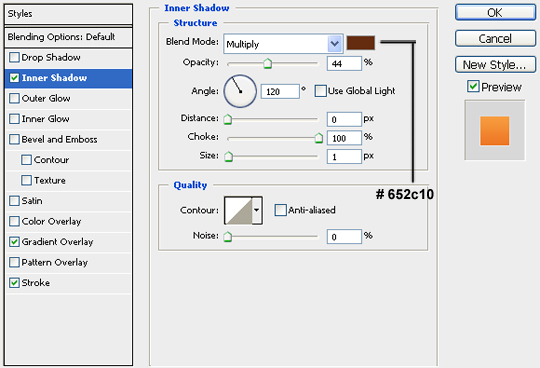Viewport: 540px width, 368px height.
Task: Select the Texture sub-entry label
Action: coord(50,180)
